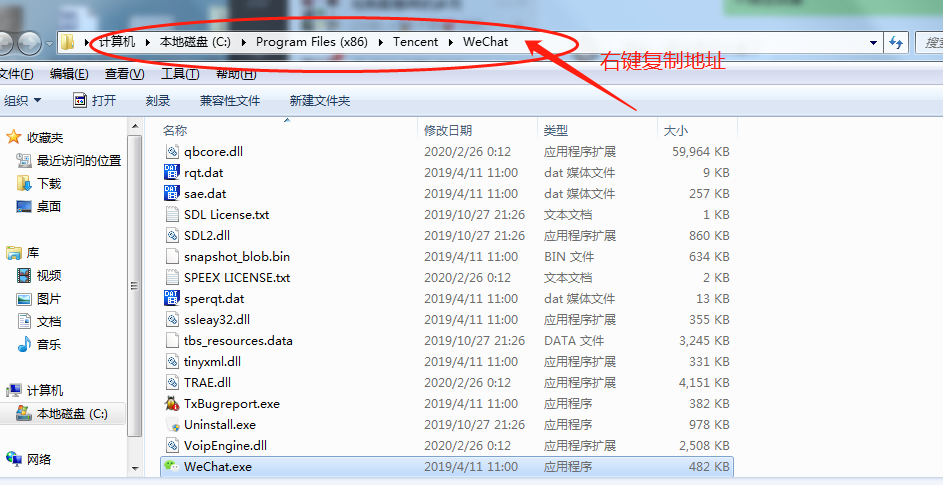943x485 pixels.
Task: Click sidebar scrollbar up arrow
Action: [135, 126]
